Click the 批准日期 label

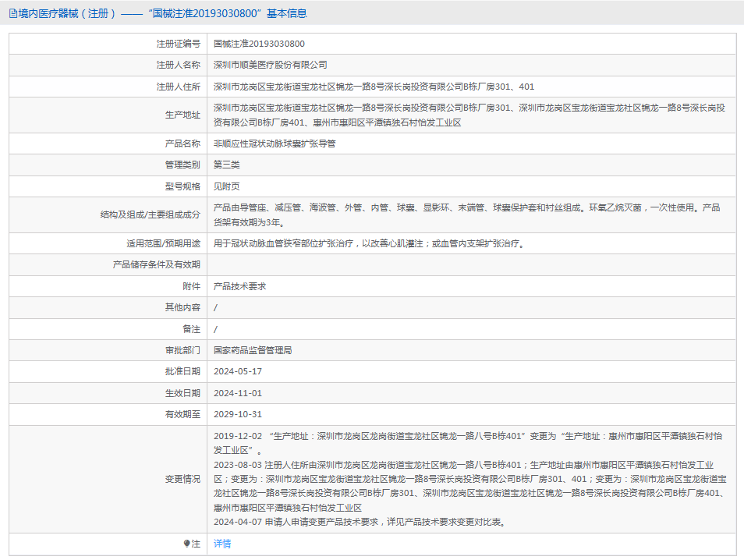pos(182,371)
